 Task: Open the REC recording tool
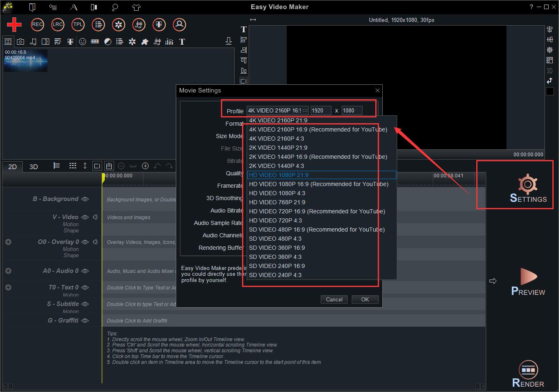(37, 24)
